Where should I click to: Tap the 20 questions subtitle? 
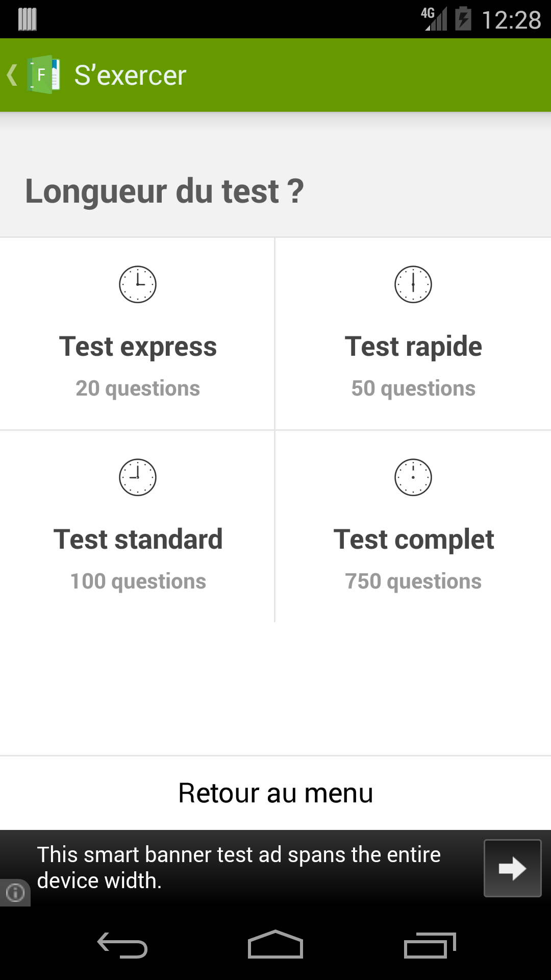[x=138, y=388]
